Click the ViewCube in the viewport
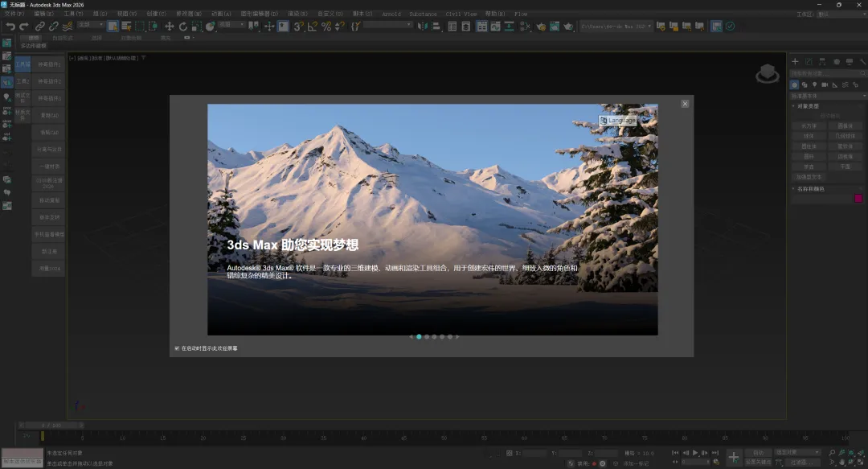This screenshot has height=469, width=868. coord(768,73)
